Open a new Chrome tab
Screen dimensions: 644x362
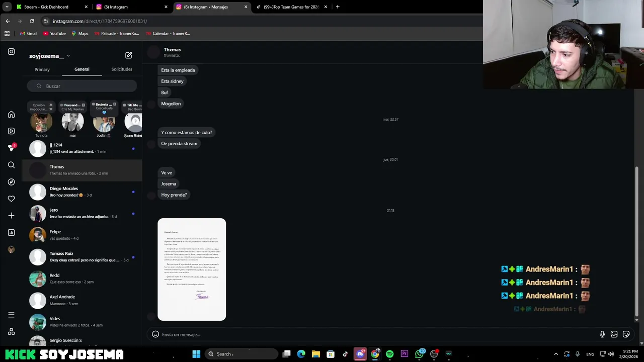tap(338, 7)
